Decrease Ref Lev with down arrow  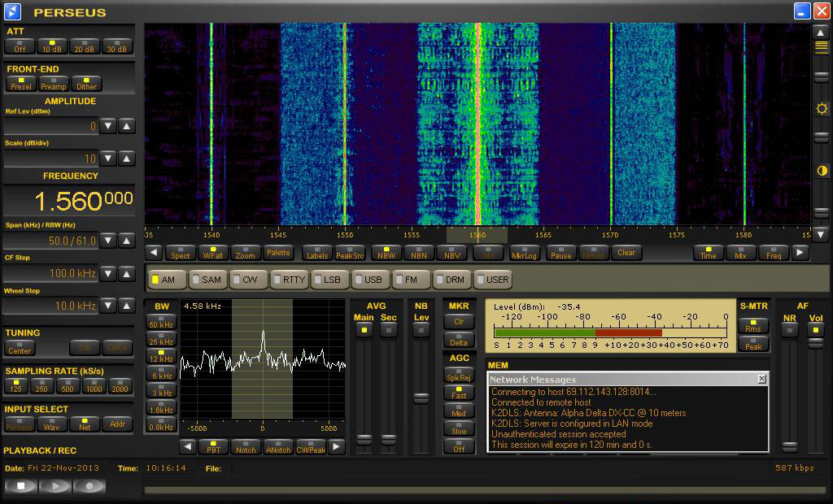pos(108,126)
